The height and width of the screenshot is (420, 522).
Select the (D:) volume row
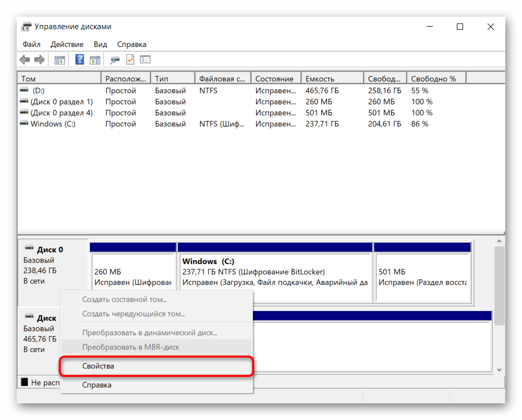coord(38,91)
